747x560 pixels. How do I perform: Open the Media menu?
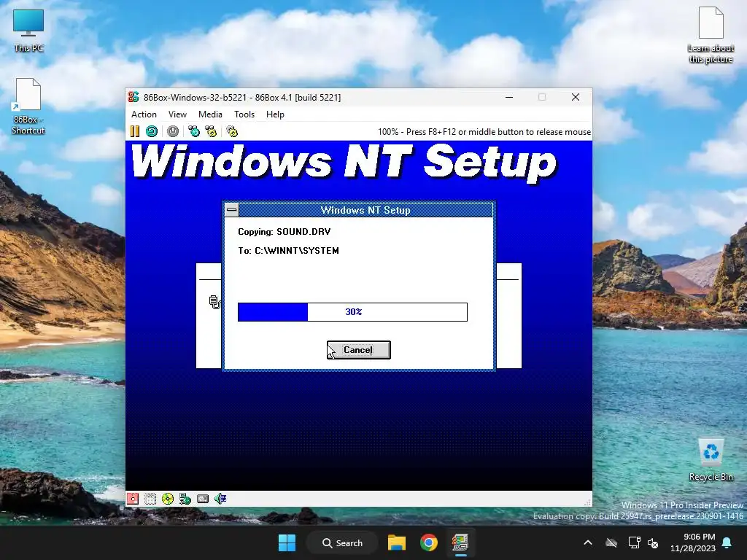210,114
